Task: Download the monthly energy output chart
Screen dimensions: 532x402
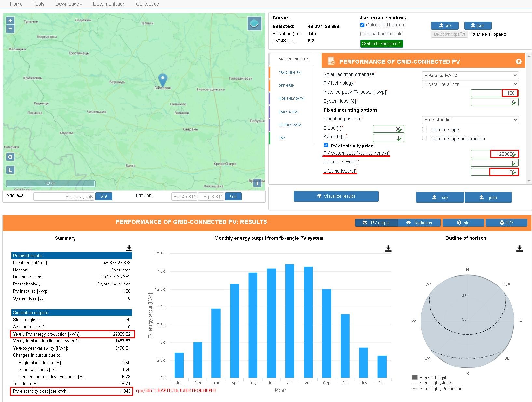Action: [388, 249]
